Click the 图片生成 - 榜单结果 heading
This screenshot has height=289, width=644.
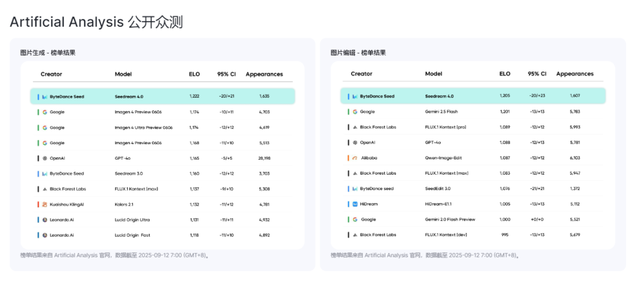(48, 52)
